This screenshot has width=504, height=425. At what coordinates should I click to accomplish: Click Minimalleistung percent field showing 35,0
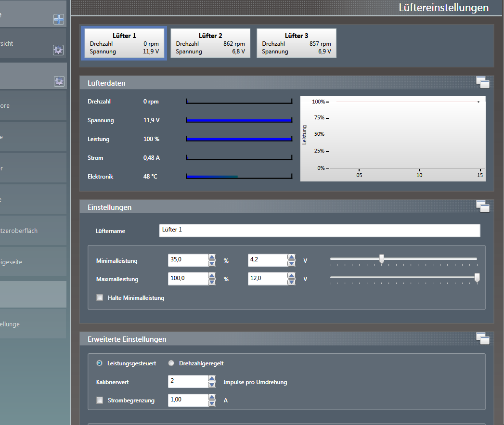188,260
